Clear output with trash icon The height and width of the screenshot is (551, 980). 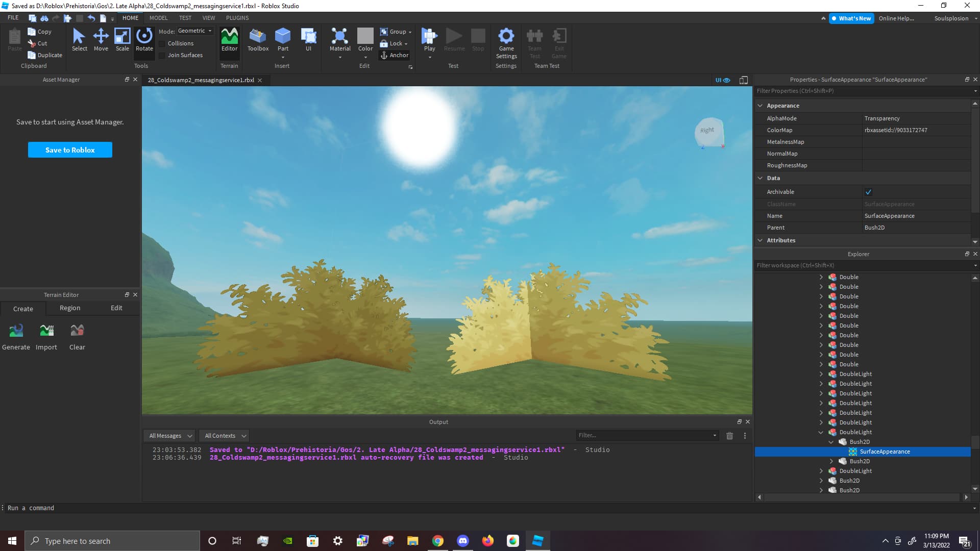tap(729, 436)
